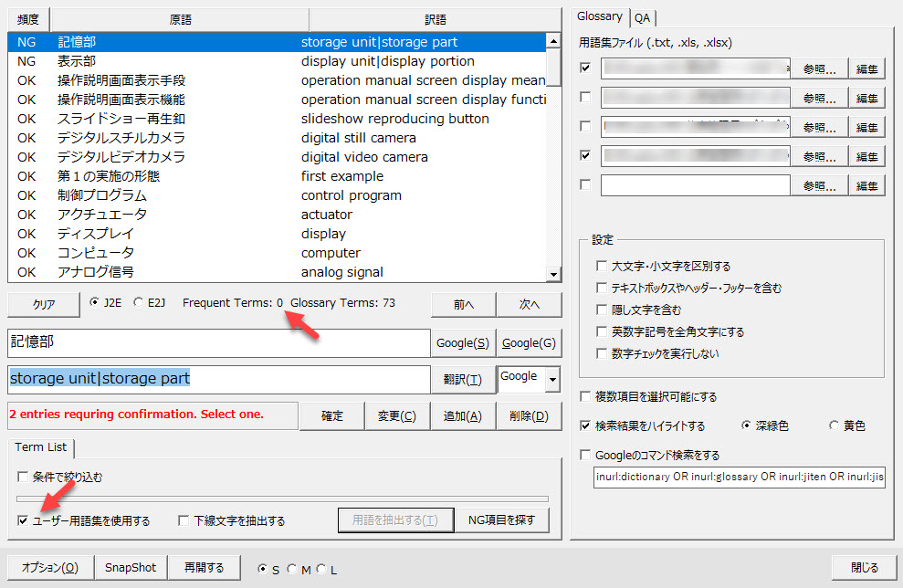
Task: Click the 削除(D) delete button
Action: click(x=530, y=415)
